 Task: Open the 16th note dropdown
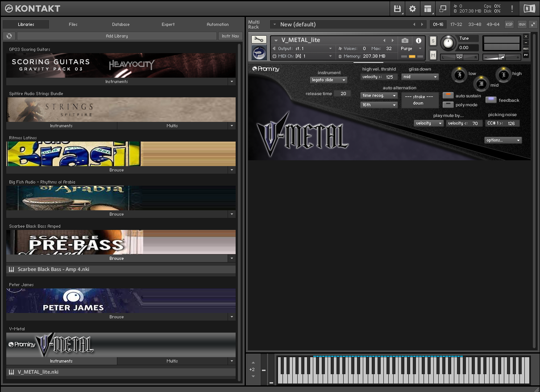pos(378,105)
